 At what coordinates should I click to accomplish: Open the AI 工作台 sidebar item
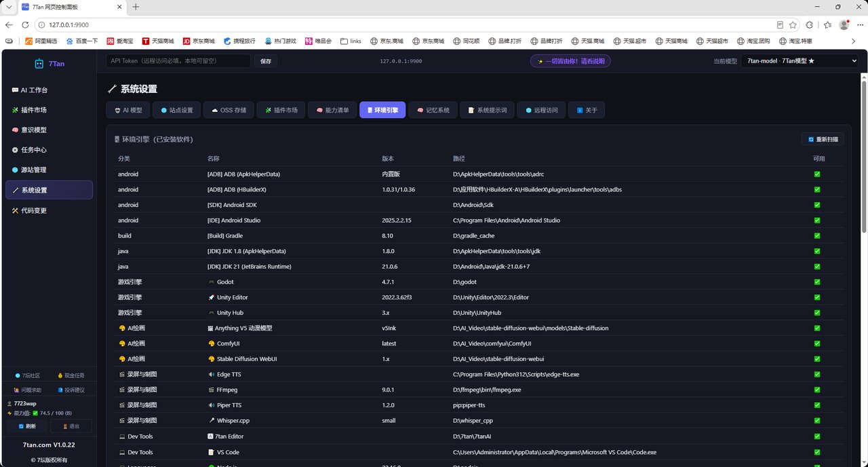click(49, 90)
